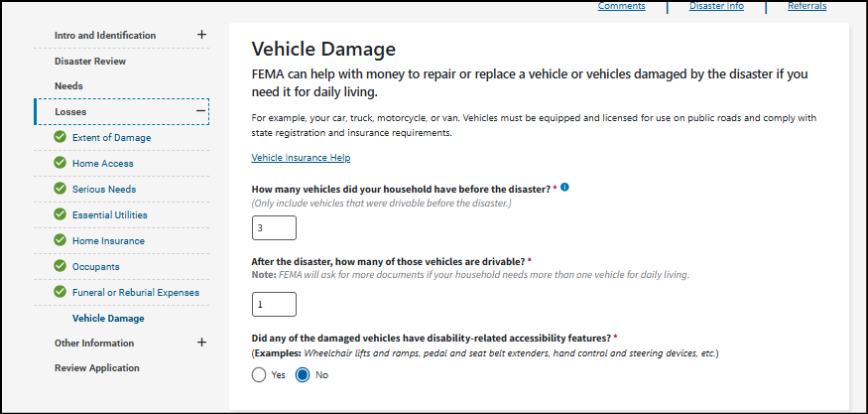The height and width of the screenshot is (414, 868).
Task: Open the Needs section in sidebar
Action: pos(68,86)
